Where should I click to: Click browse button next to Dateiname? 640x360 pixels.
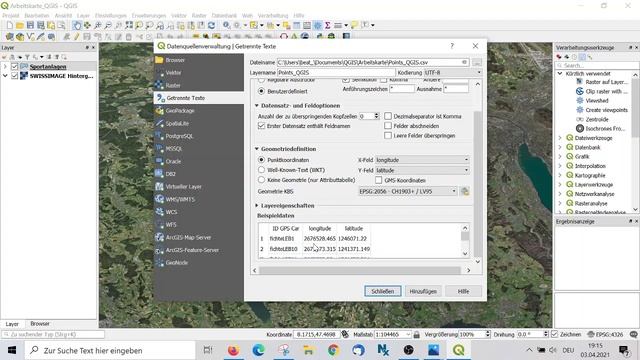point(477,62)
